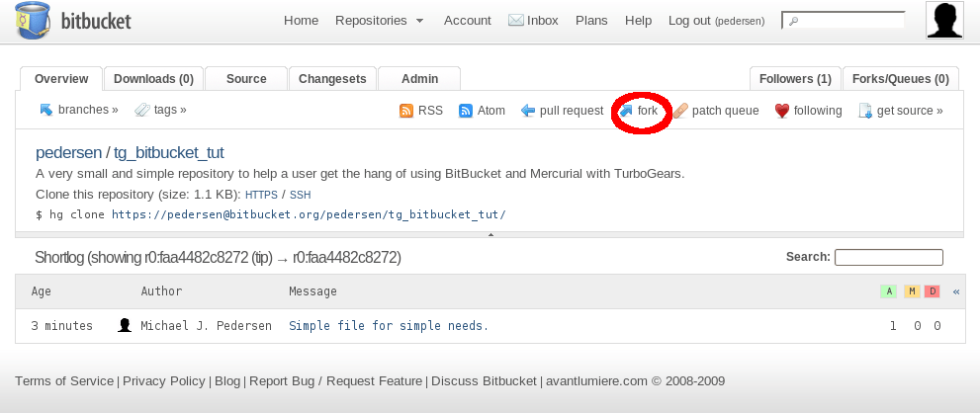980x413 pixels.
Task: Click the pull request arrow icon
Action: coord(528,111)
